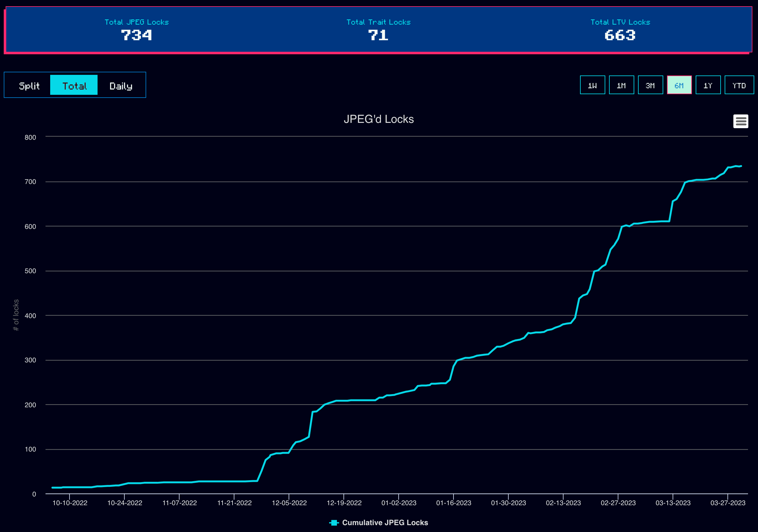Open the chart hamburger context menu
The width and height of the screenshot is (758, 532).
741,121
